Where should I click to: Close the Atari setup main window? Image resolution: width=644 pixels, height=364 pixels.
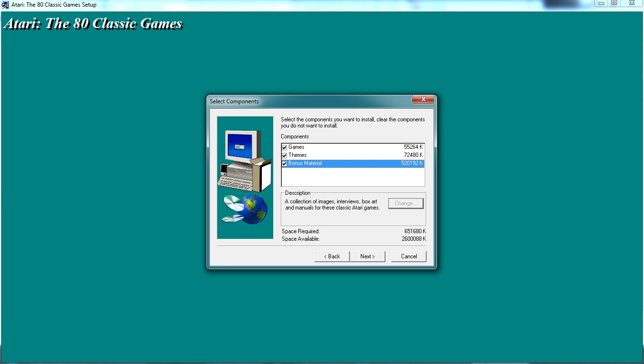[632, 3]
